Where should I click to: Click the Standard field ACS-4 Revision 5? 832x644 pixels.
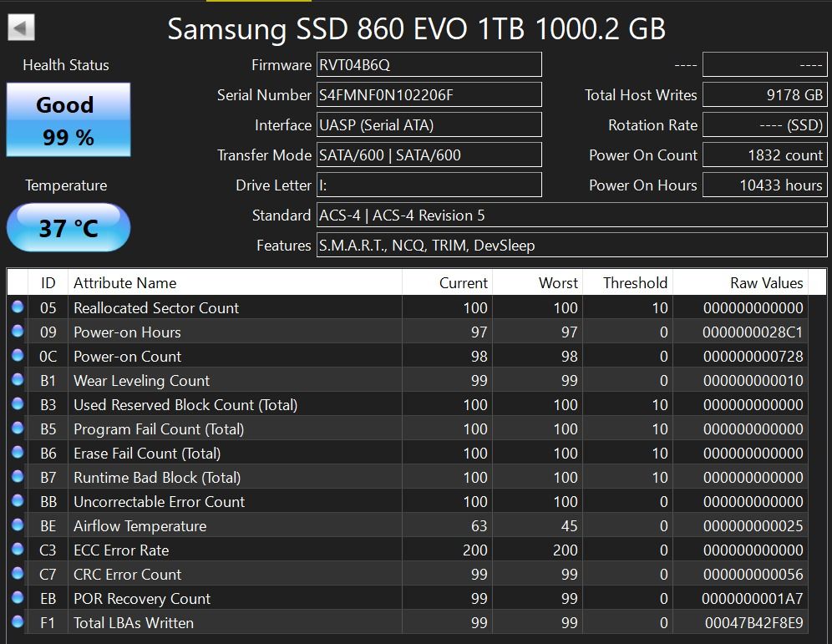(572, 216)
